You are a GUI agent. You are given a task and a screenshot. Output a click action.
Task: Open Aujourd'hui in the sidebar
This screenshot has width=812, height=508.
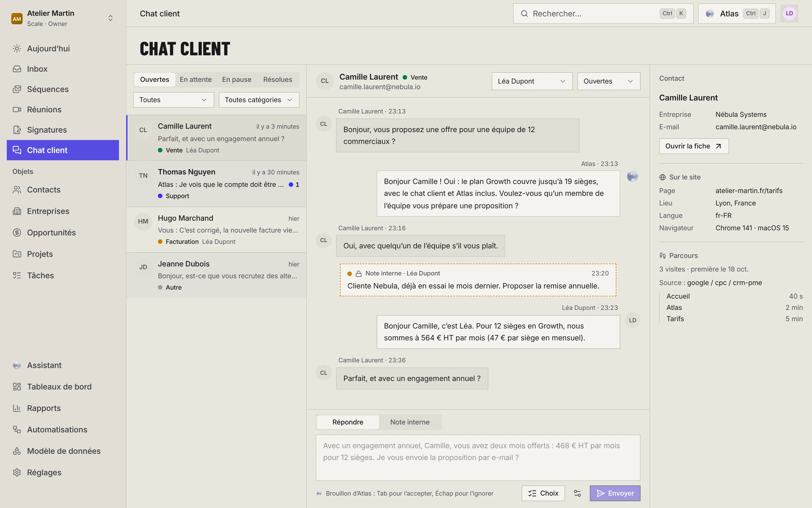click(x=63, y=48)
